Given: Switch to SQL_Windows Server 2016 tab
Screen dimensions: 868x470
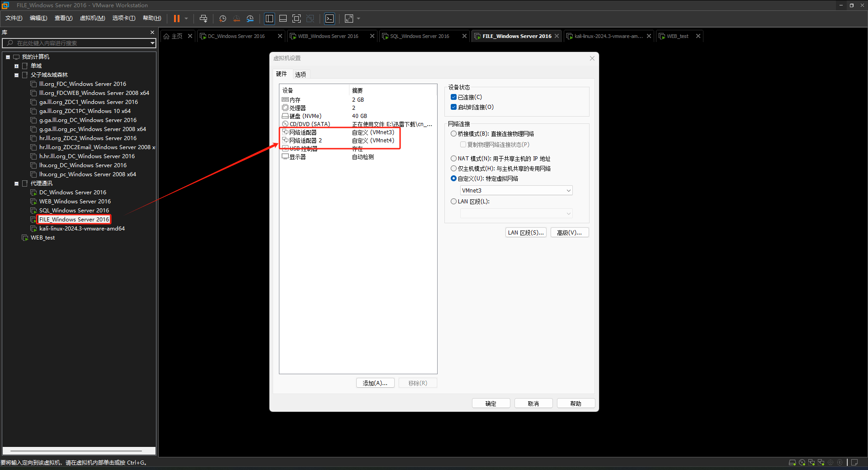Looking at the screenshot, I should click(420, 36).
